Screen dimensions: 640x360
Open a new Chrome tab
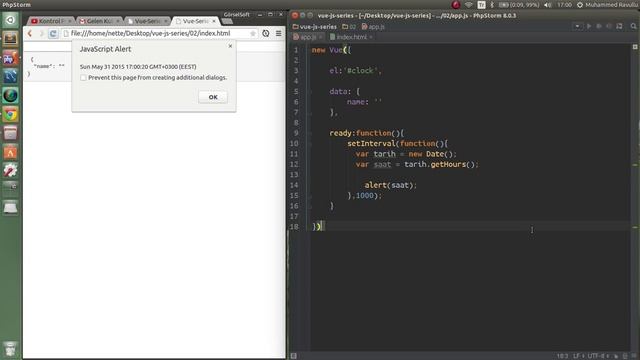coord(227,21)
